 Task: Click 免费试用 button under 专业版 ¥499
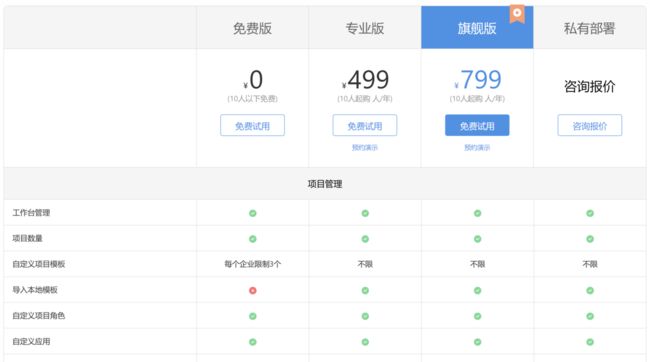(x=364, y=125)
